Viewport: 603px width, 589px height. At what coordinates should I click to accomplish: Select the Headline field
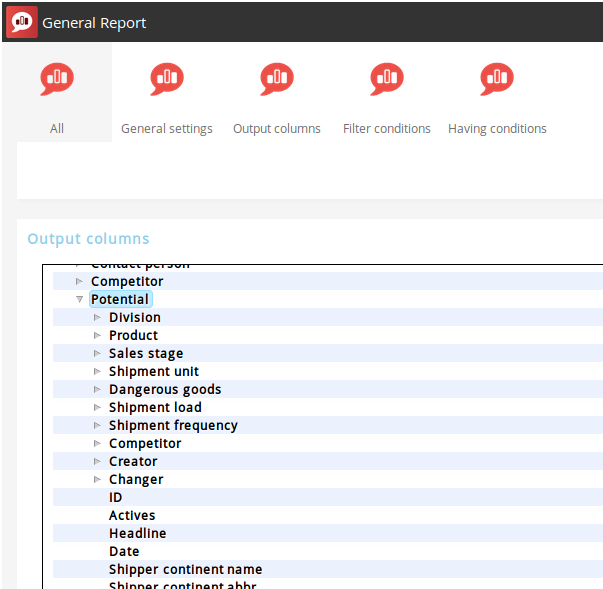(x=137, y=533)
